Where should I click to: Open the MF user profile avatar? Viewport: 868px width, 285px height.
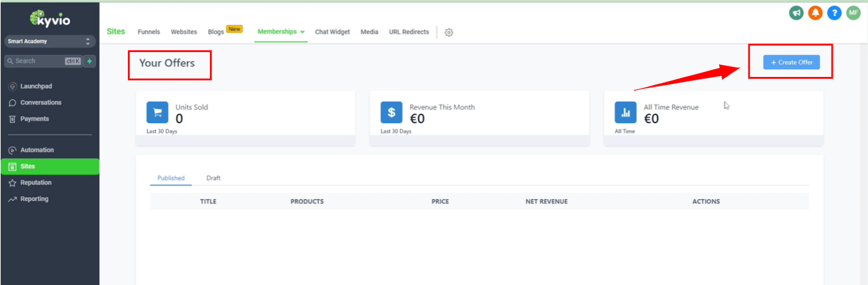point(853,12)
